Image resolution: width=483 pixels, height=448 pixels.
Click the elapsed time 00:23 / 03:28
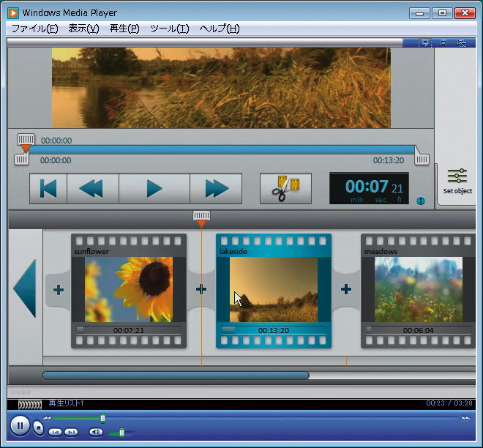(449, 403)
